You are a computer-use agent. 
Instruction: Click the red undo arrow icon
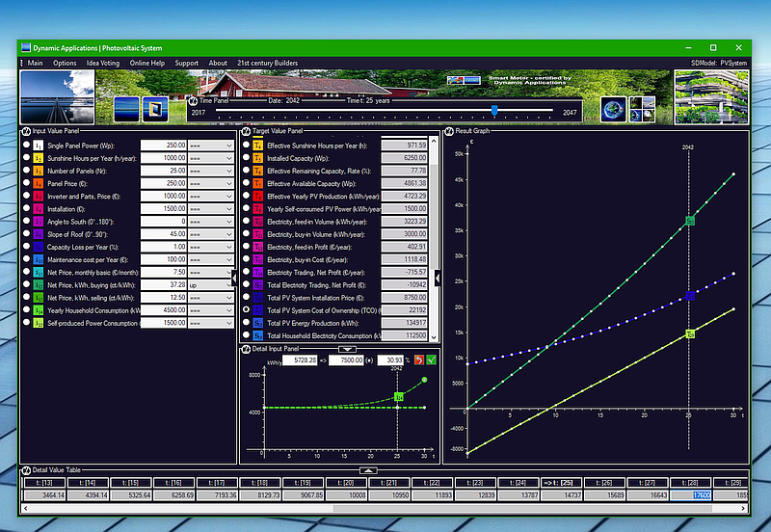click(418, 359)
